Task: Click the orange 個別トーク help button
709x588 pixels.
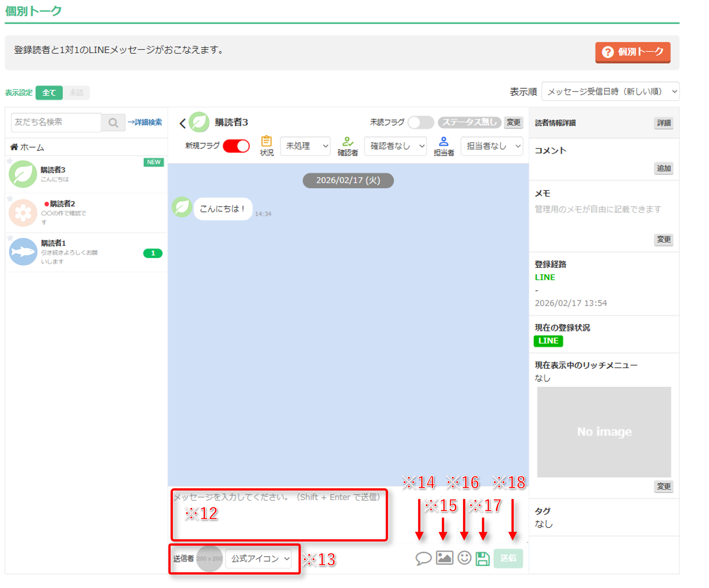Action: pos(632,52)
